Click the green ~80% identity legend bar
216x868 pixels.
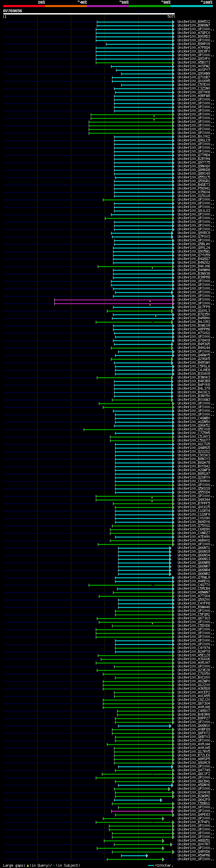pyautogui.click(x=150, y=6)
